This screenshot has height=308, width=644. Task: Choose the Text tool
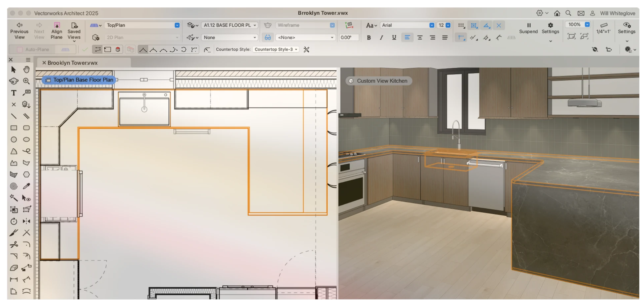[13, 93]
